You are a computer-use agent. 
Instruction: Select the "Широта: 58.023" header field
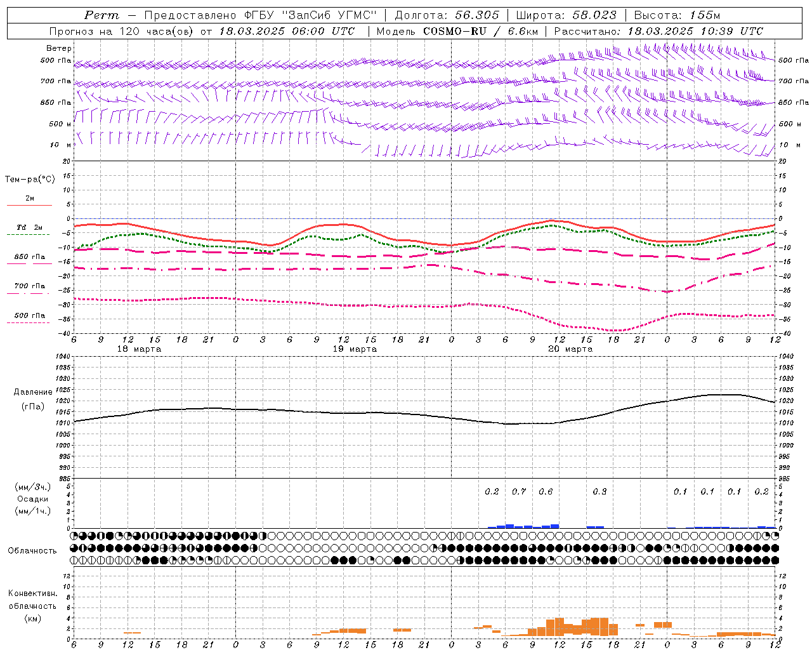[x=566, y=15]
